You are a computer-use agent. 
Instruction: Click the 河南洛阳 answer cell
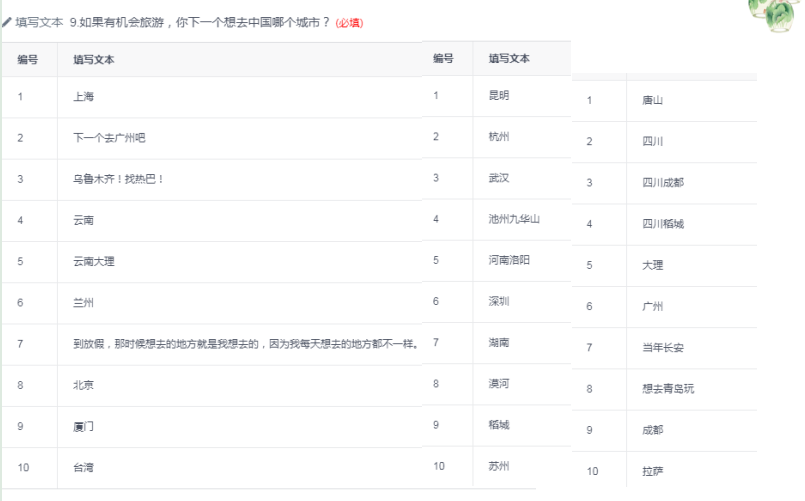tap(508, 260)
